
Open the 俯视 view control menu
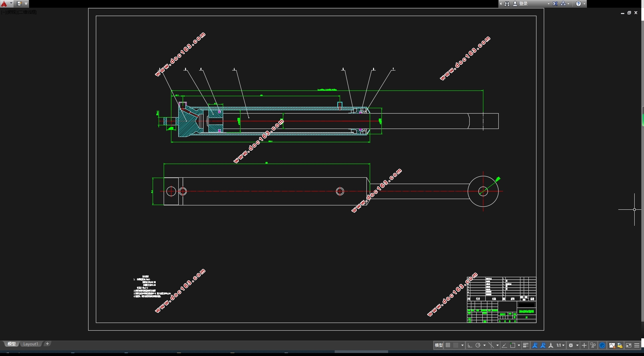(x=12, y=12)
